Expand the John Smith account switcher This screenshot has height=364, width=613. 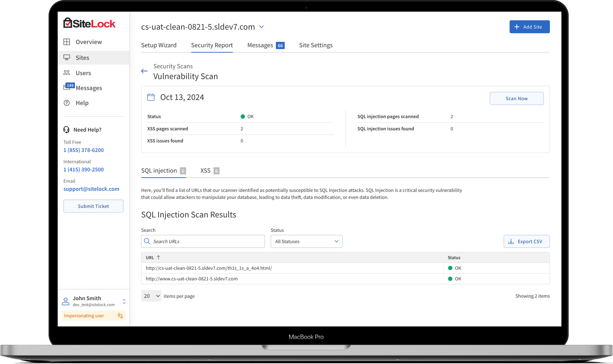(124, 301)
